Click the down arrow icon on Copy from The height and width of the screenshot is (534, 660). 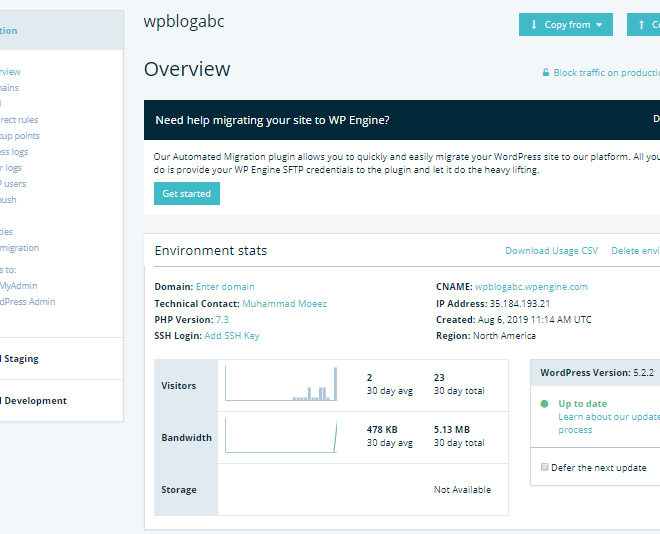tap(534, 25)
